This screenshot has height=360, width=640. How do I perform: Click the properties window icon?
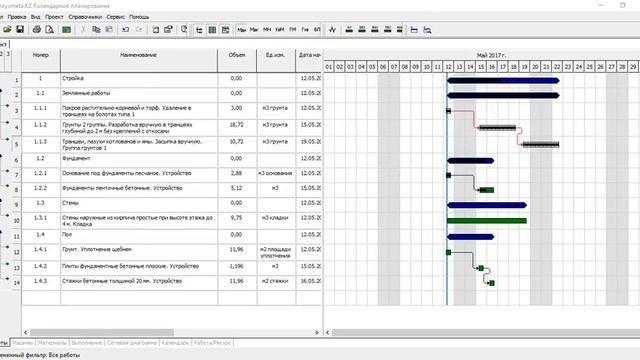point(168,29)
